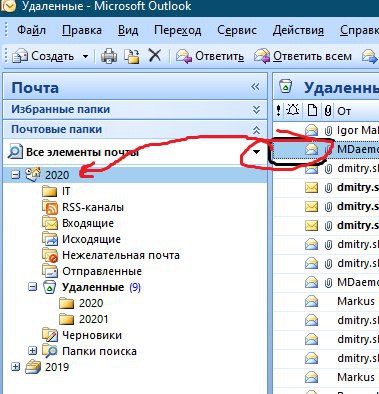This screenshot has width=379, height=394.
Task: Click the Создать new mail button
Action: click(x=43, y=56)
